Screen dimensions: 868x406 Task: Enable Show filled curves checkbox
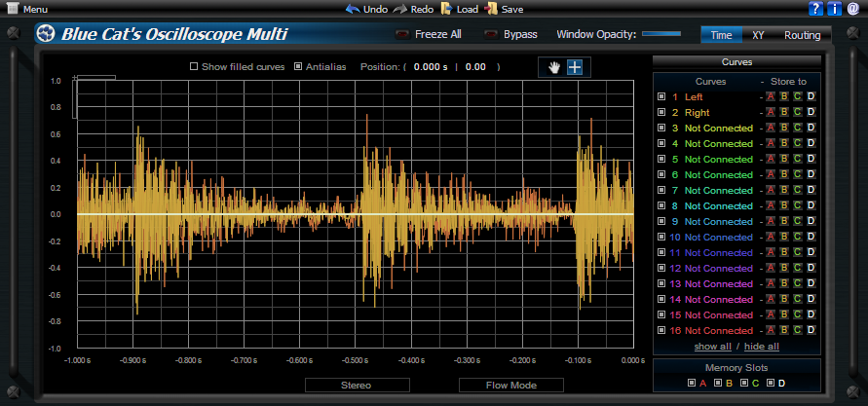(194, 67)
